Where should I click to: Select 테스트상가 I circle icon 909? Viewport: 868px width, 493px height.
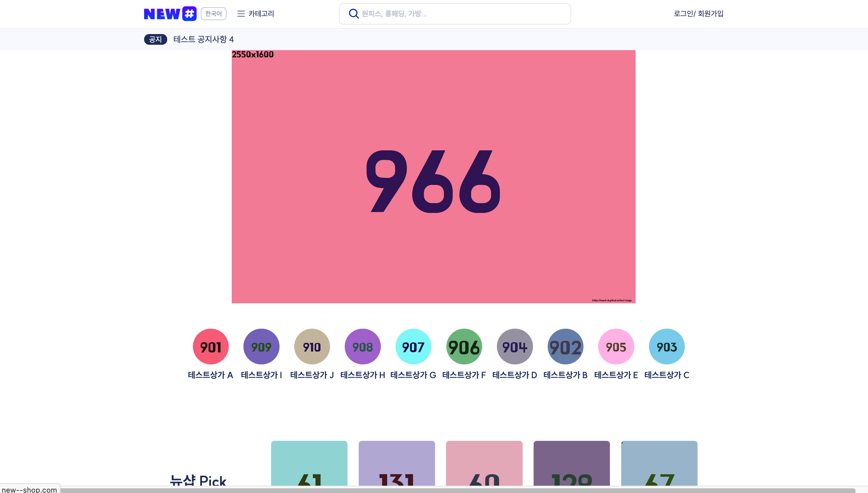pyautogui.click(x=261, y=346)
